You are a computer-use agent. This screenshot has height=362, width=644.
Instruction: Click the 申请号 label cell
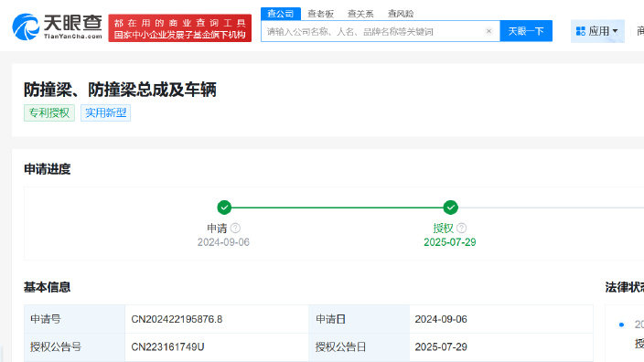[x=74, y=319]
